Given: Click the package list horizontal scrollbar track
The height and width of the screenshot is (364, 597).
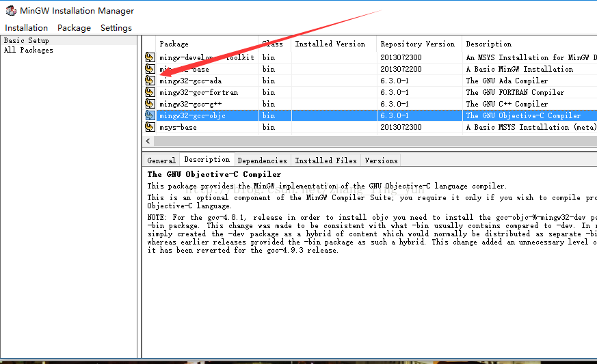Looking at the screenshot, I should click(x=375, y=141).
